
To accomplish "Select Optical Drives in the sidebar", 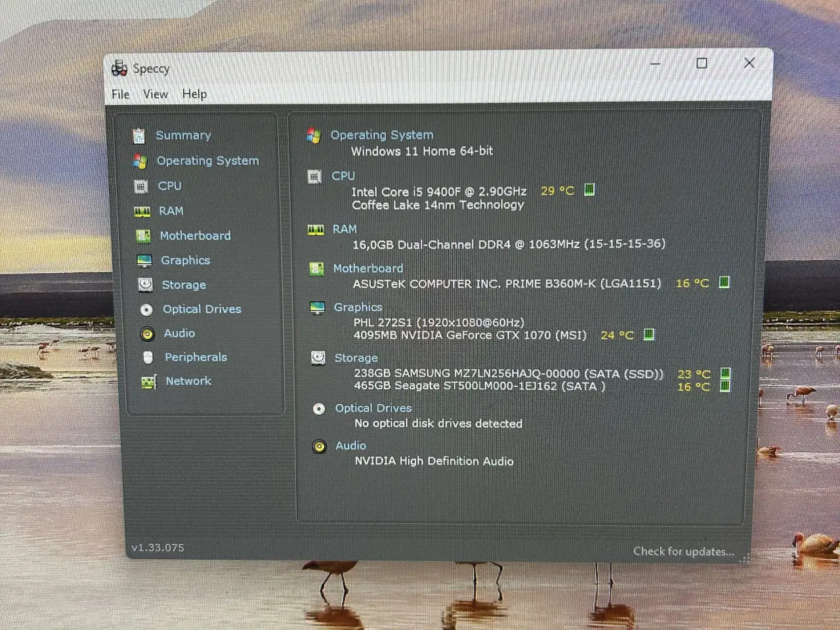I will (201, 309).
